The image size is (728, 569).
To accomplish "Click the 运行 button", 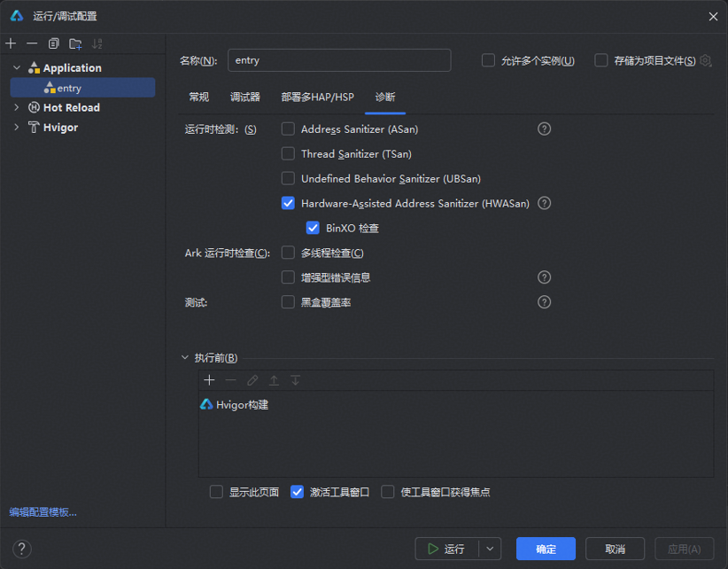I will point(446,549).
